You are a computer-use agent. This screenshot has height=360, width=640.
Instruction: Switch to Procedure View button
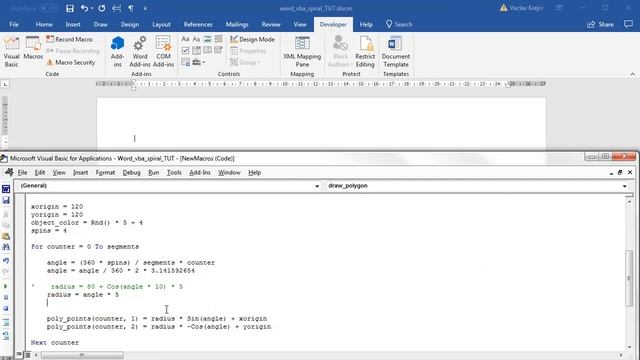19,355
